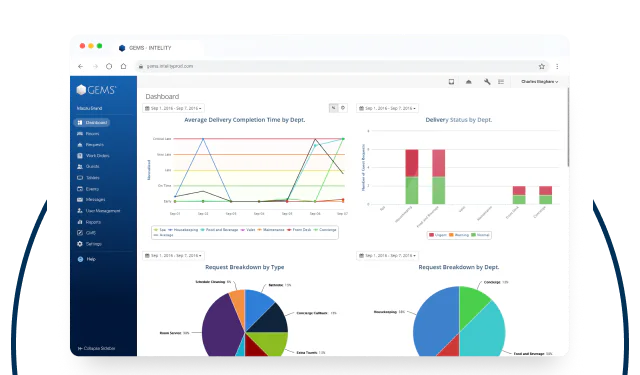Toggle the Average legend entry
Viewport: 640px width, 375px height.
[164, 235]
